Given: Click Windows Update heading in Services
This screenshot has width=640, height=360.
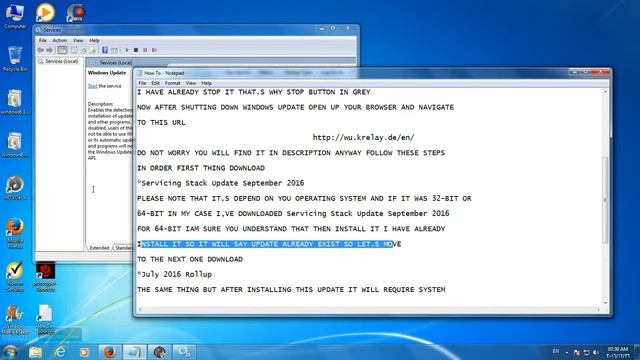Looking at the screenshot, I should coord(107,73).
